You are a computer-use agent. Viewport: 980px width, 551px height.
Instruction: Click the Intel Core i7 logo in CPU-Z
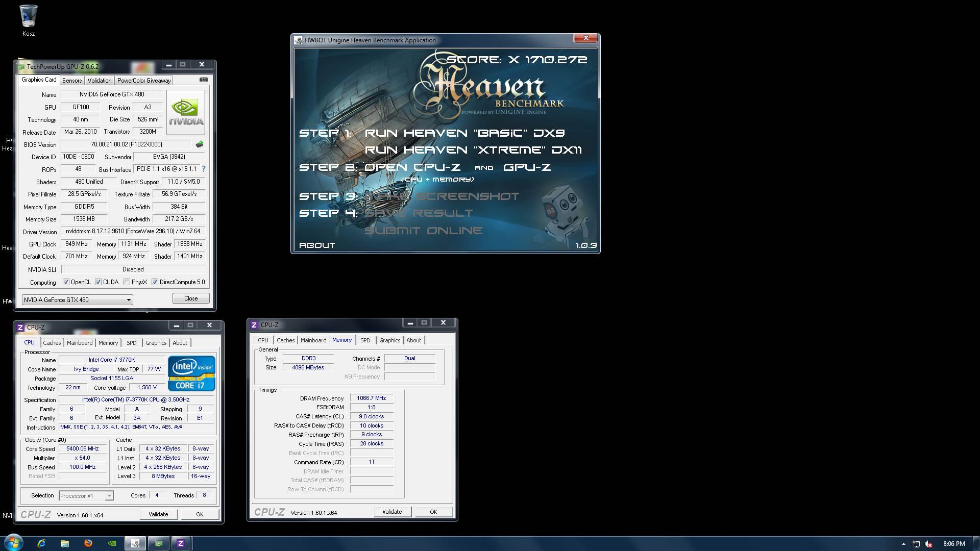(191, 373)
